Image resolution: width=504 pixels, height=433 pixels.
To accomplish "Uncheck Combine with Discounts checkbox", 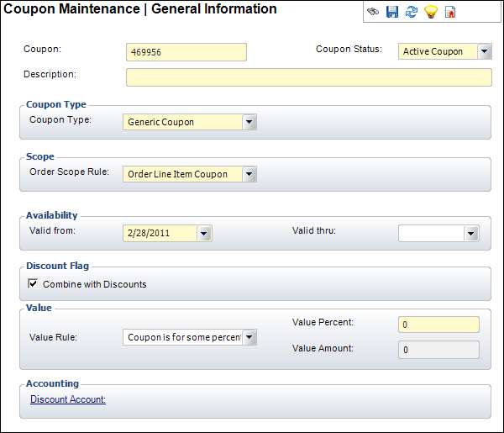I will pyautogui.click(x=34, y=284).
